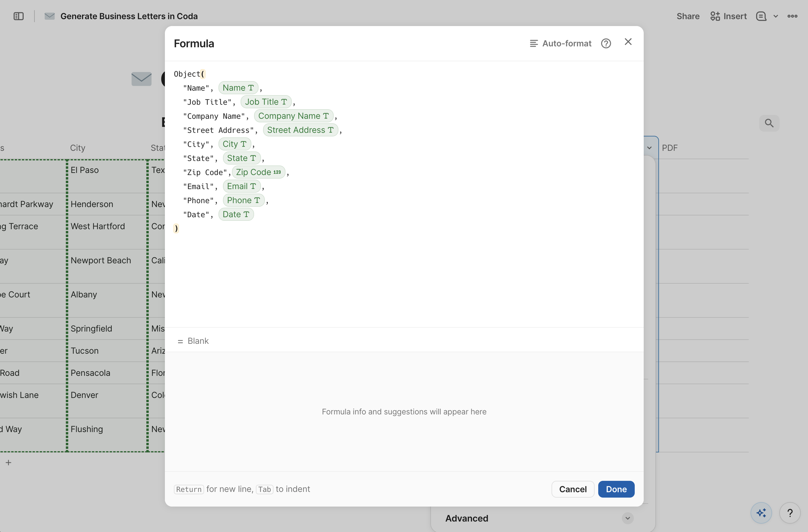Click the search icon on the right edge
808x532 pixels.
coord(769,123)
